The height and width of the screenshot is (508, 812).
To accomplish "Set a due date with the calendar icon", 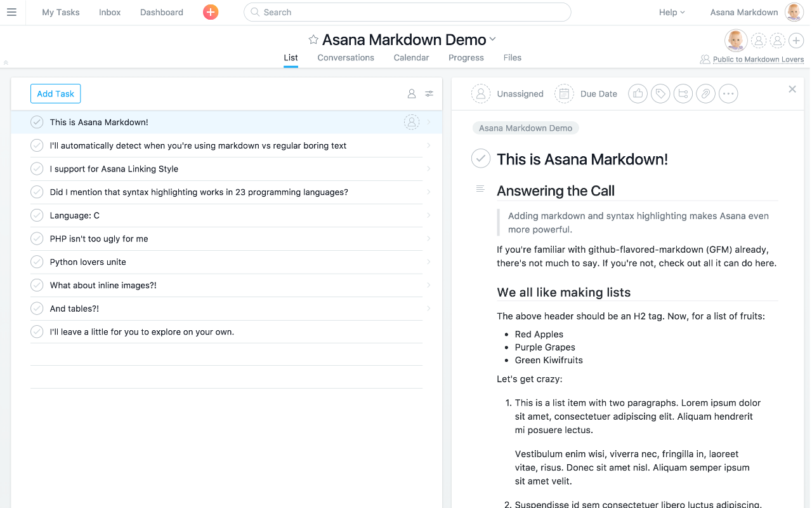I will [564, 93].
